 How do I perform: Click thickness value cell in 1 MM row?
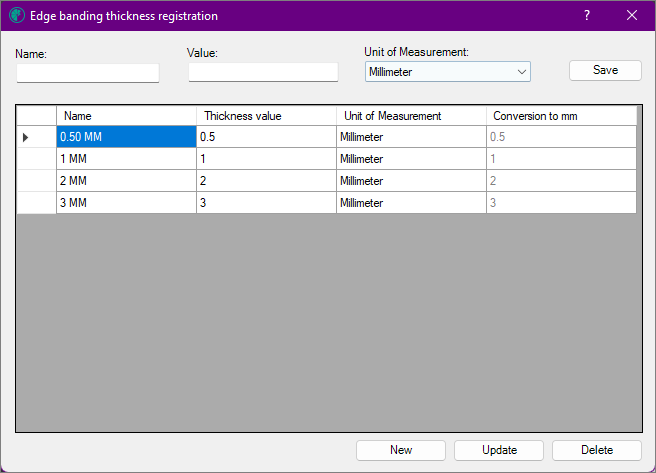point(266,159)
